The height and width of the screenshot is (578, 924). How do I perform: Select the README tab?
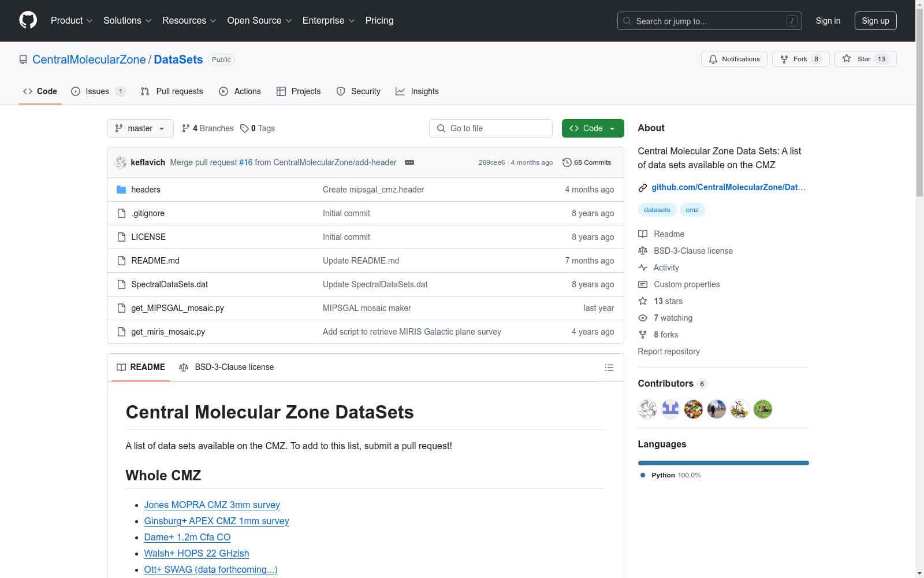[141, 368]
